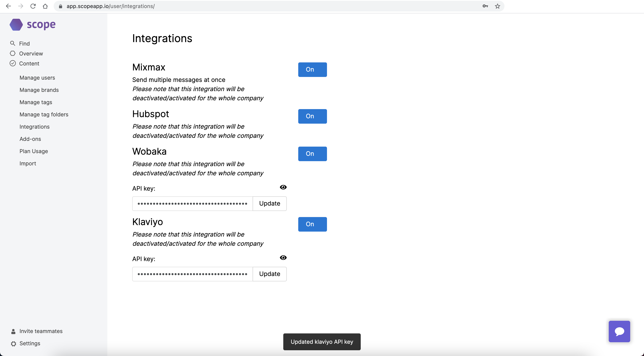Open the Plan Usage page

(34, 151)
